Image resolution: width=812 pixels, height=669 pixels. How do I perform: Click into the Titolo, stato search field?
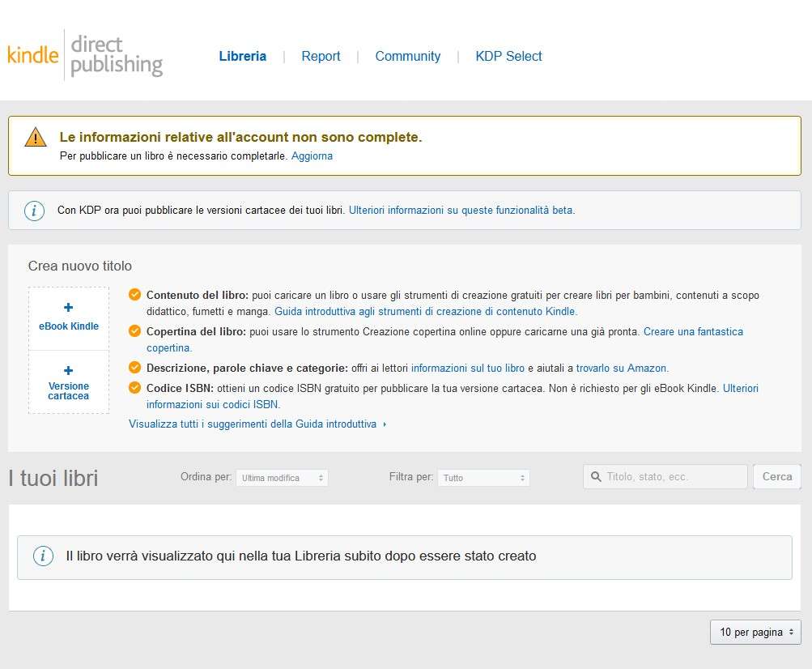coord(674,477)
